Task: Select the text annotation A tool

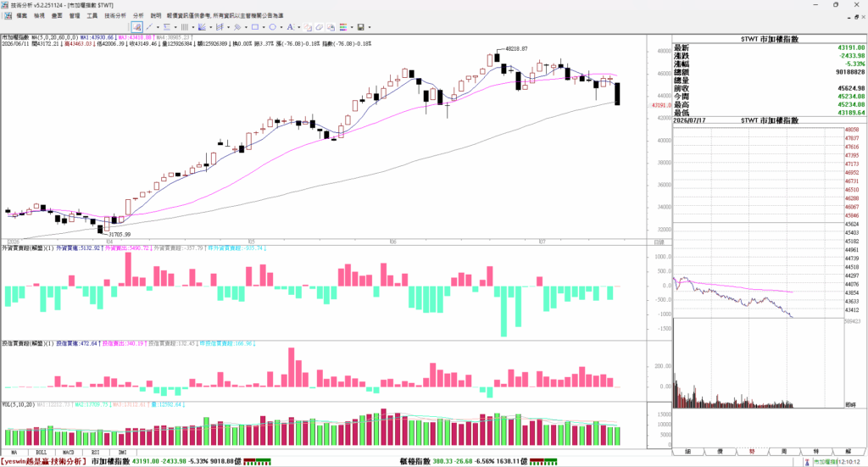Action: coord(290,27)
